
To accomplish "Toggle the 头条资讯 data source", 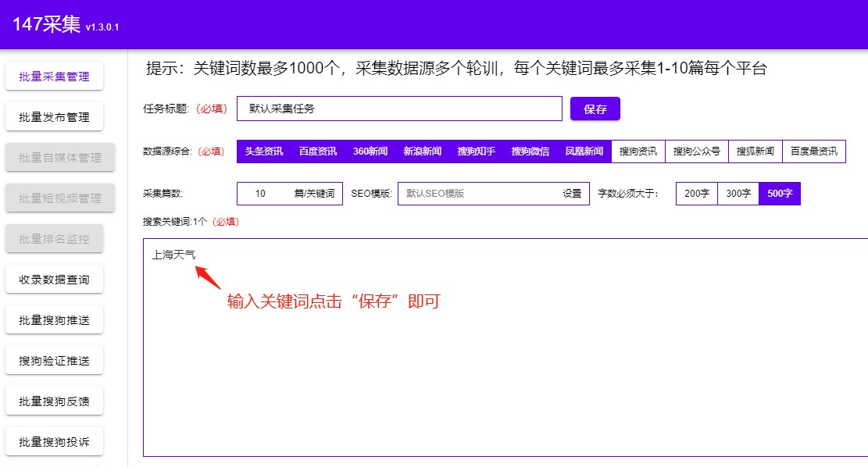I will pos(264,151).
